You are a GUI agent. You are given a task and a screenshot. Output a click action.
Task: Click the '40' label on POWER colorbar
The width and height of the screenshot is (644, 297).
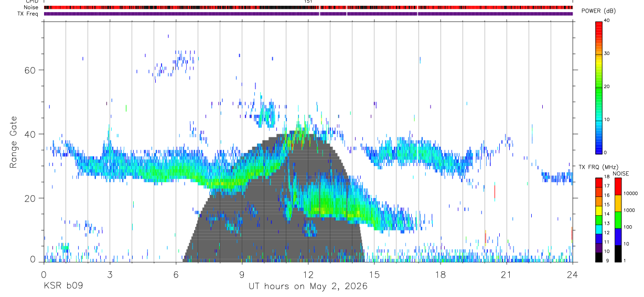(x=607, y=21)
